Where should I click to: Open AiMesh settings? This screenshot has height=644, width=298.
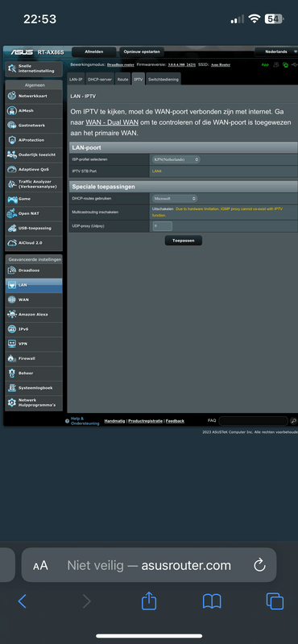point(34,111)
